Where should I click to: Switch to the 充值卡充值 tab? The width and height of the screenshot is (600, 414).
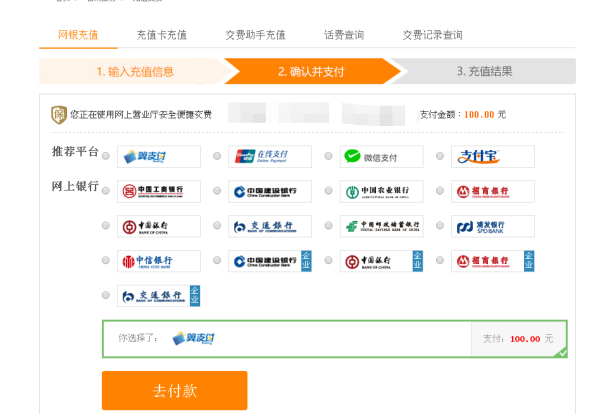(x=161, y=35)
